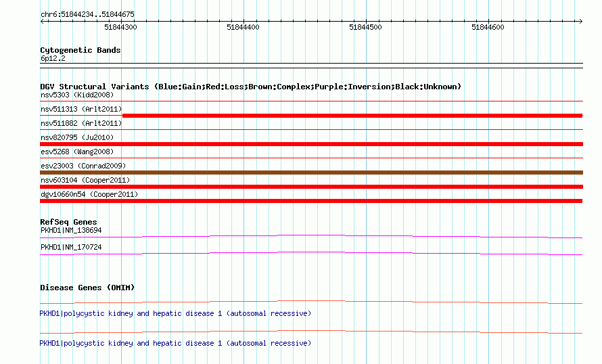Click the left arrow end of ruler

click(x=42, y=21)
